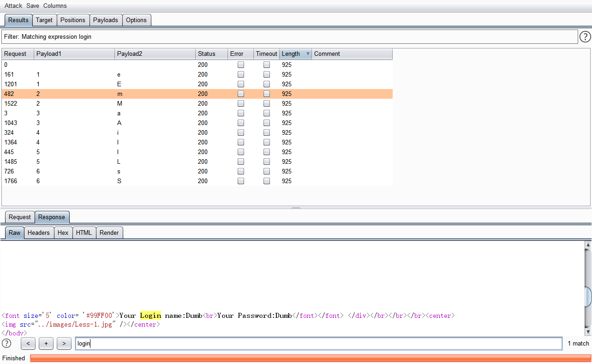Toggle Error checkbox for request 1766
592x364 pixels.
pos(241,181)
